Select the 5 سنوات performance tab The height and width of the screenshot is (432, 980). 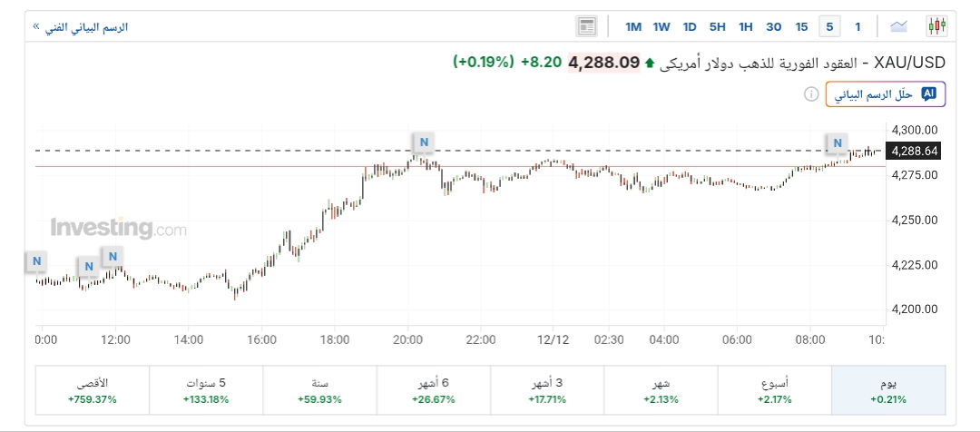coord(205,391)
